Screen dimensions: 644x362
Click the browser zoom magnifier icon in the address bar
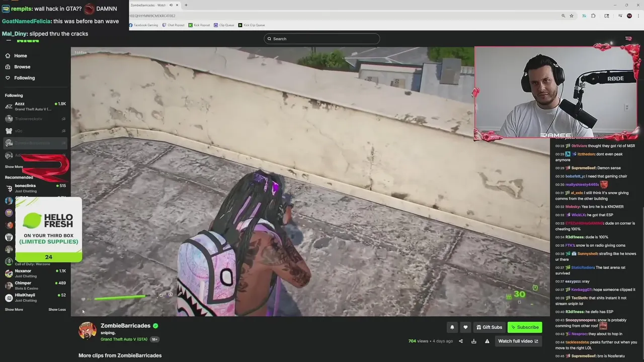(x=563, y=16)
